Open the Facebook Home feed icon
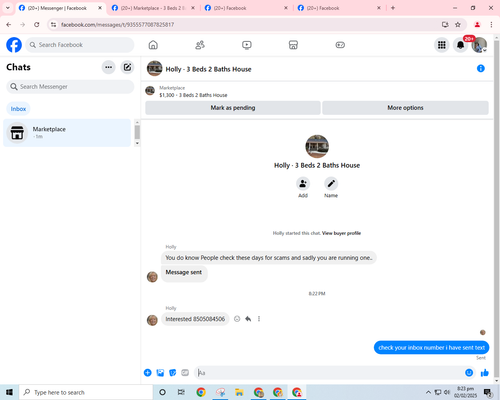 pos(153,45)
